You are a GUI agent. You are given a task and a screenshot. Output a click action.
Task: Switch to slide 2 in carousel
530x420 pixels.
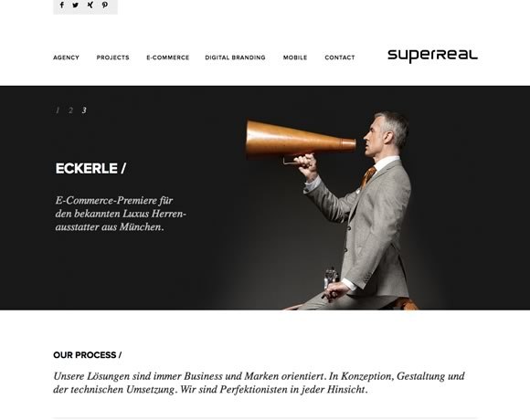[70, 110]
